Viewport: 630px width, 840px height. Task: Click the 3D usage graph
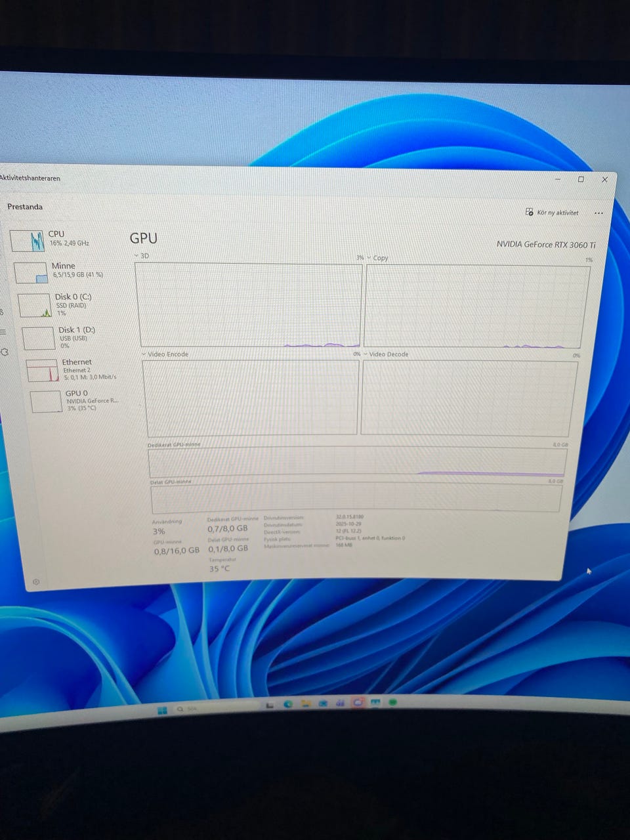pyautogui.click(x=248, y=305)
